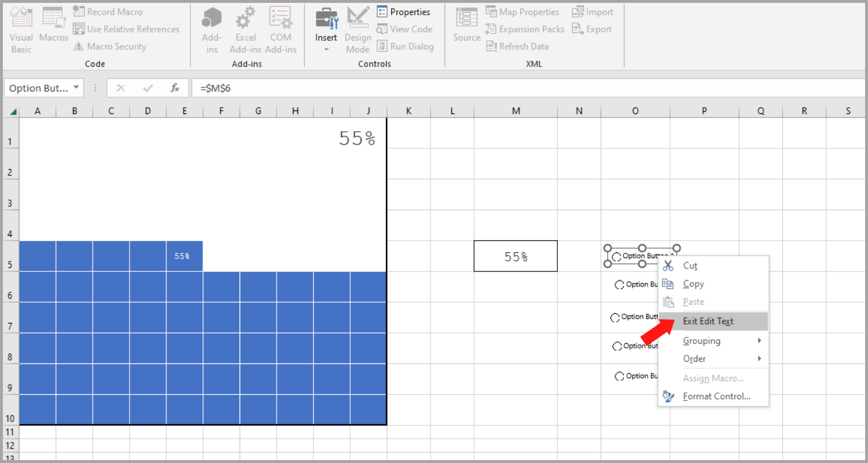Open Excel Add-ins dialog
Viewport: 868px width, 463px height.
[246, 30]
